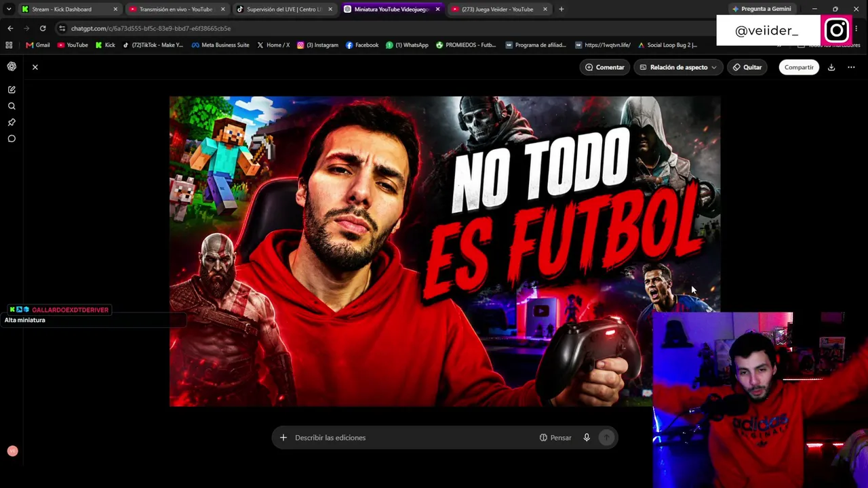
Task: Click the Pregunta a Gemini button
Action: click(761, 9)
